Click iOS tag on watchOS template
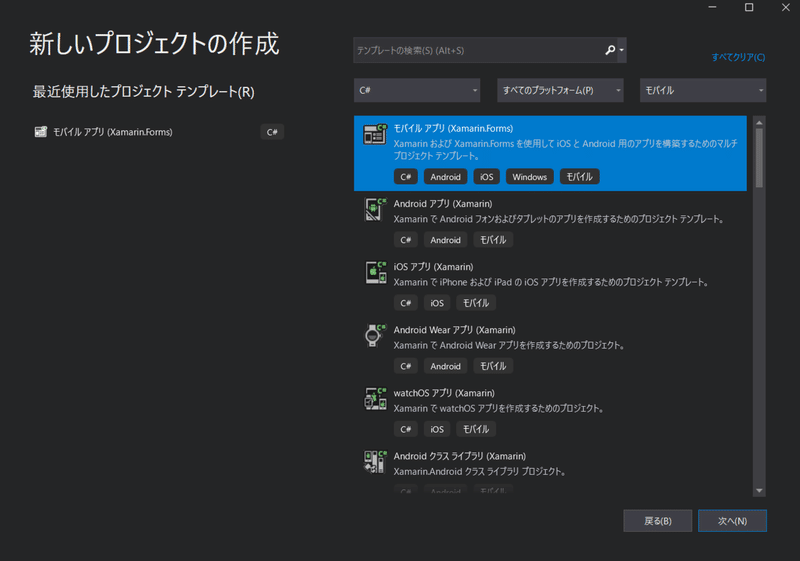Screen dimensions: 800x561 point(437,429)
